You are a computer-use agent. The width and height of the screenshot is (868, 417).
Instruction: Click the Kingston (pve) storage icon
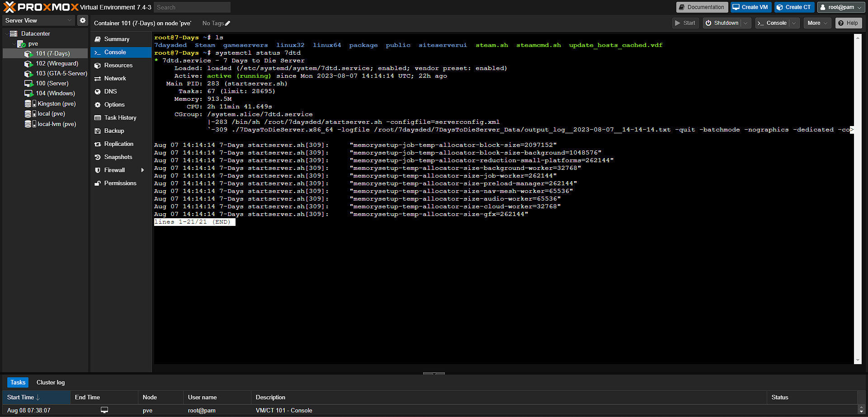click(30, 103)
